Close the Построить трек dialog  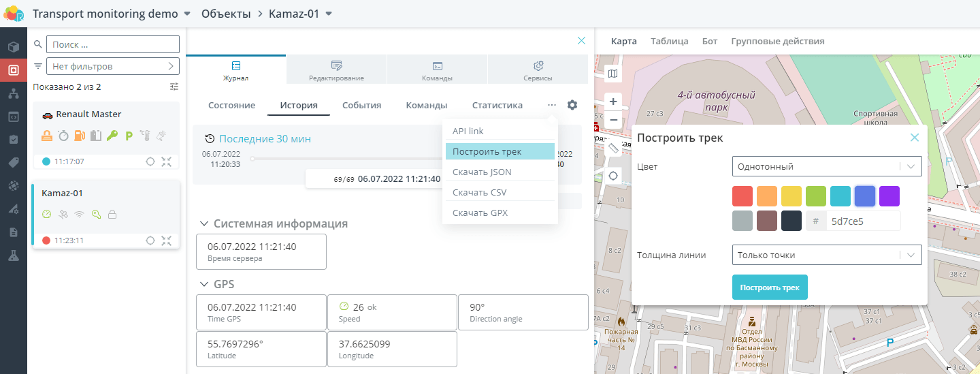915,138
